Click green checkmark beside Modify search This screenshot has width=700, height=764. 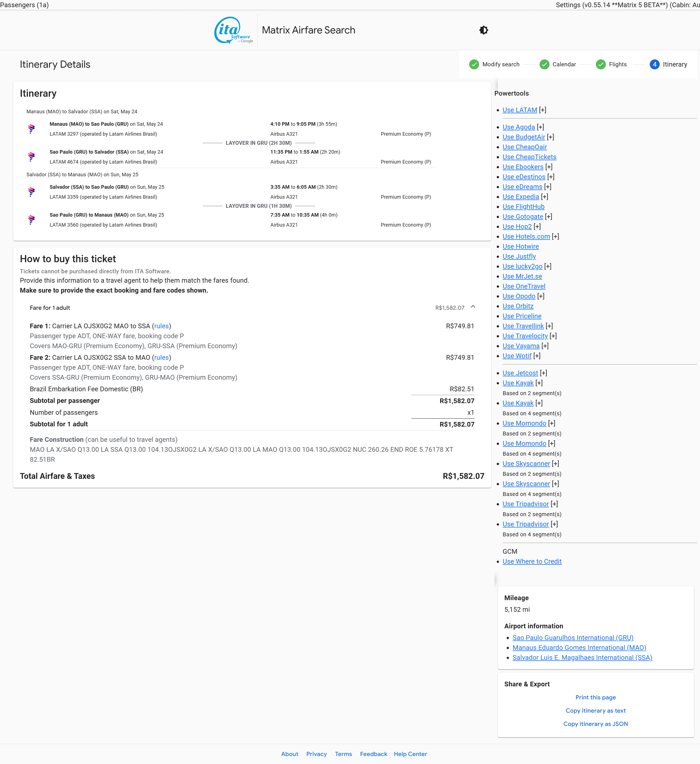(474, 64)
